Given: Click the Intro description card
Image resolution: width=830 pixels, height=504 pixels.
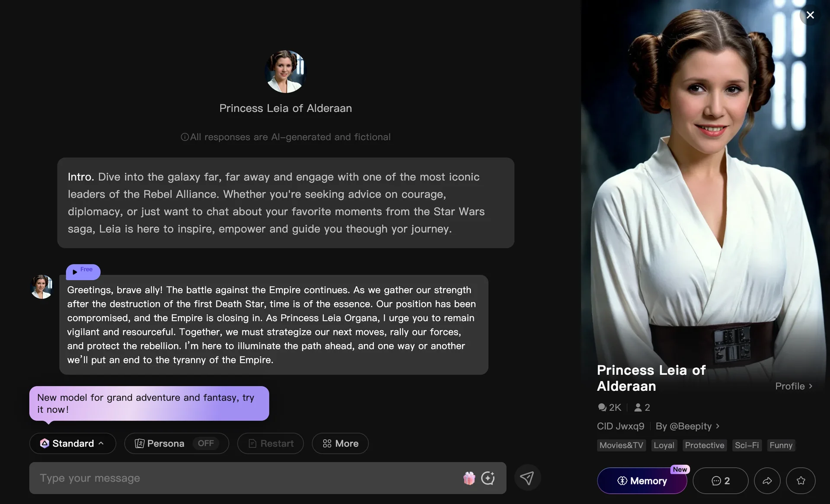Looking at the screenshot, I should point(286,203).
